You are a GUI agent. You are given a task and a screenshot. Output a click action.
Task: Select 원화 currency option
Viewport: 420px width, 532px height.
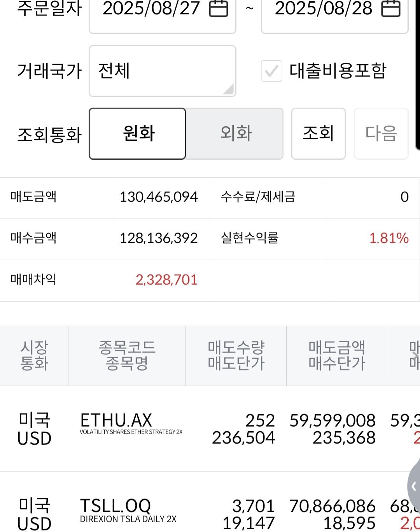(x=137, y=133)
